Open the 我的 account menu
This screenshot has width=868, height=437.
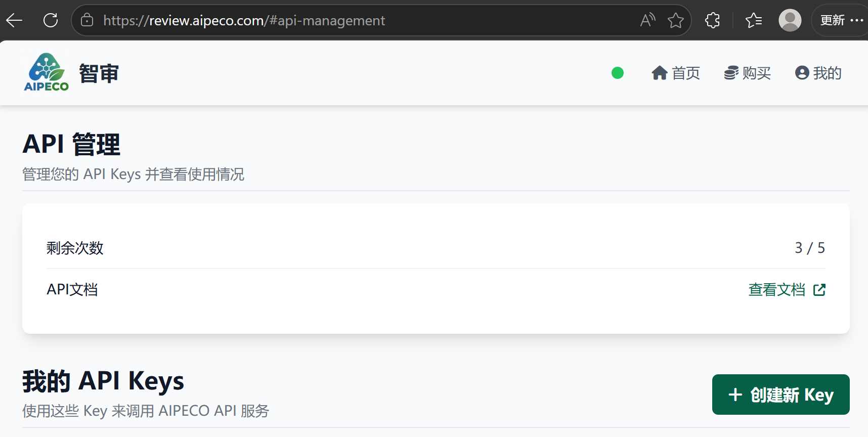tap(818, 73)
